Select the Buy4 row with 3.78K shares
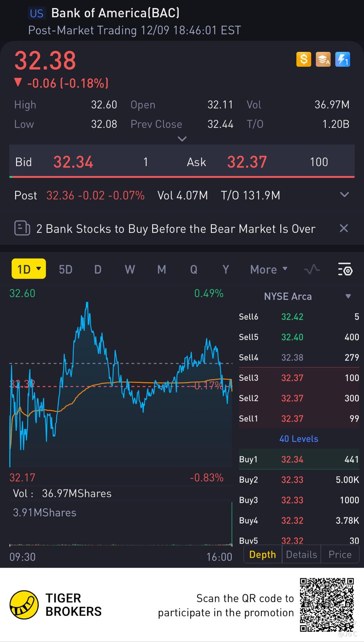Screen dimensions: 364x642 tap(299, 520)
